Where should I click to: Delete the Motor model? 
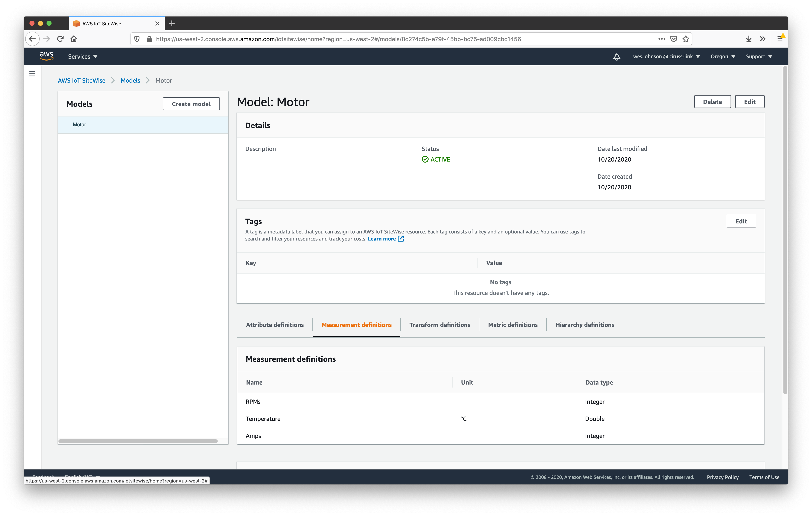712,102
